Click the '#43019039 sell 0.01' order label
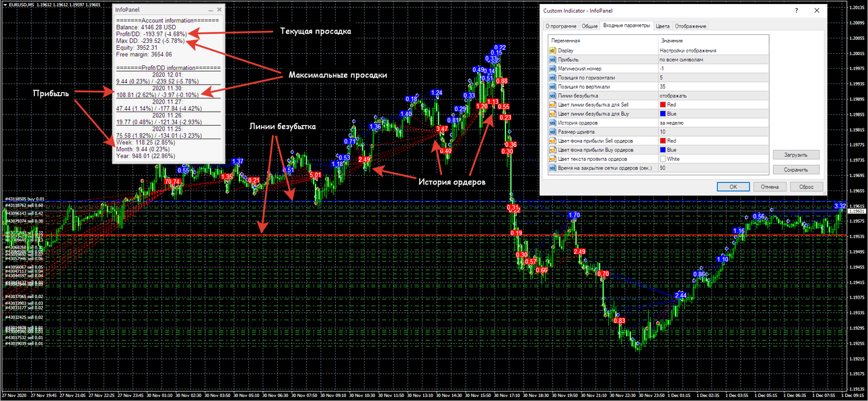Image resolution: width=868 pixels, height=401 pixels. [x=25, y=343]
